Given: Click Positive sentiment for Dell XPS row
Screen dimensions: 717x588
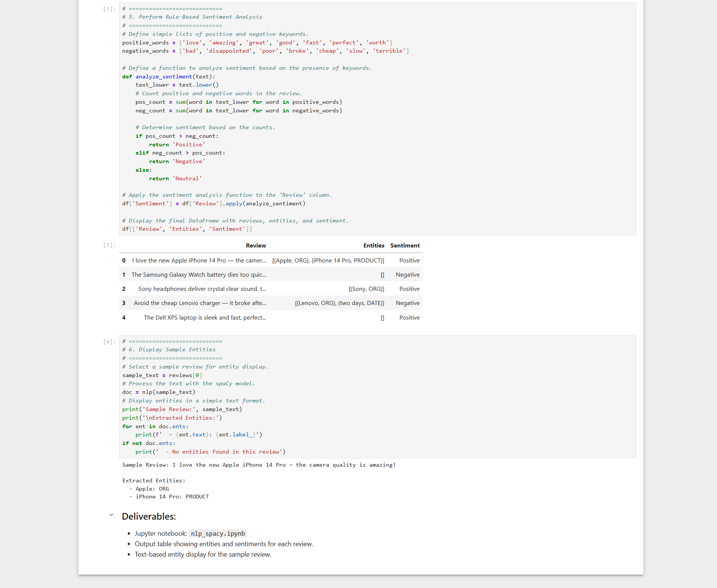Looking at the screenshot, I should click(x=409, y=318).
